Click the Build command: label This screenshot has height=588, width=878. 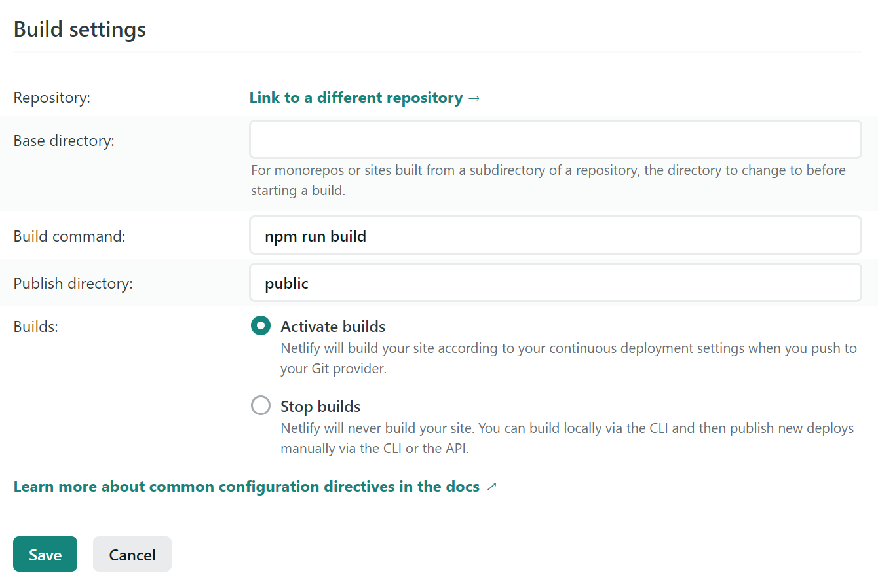69,236
